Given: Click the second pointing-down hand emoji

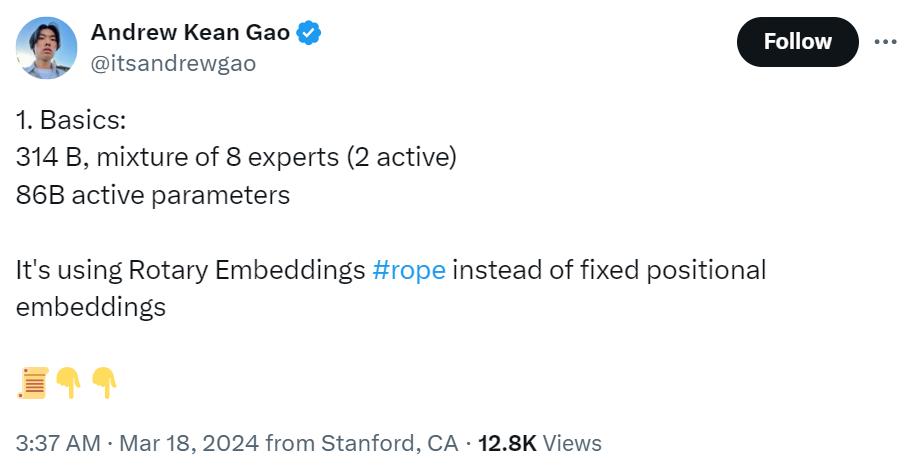Looking at the screenshot, I should 104,381.
